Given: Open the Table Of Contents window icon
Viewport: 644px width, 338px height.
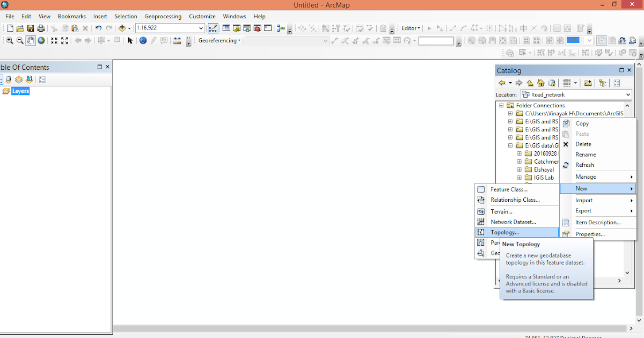Looking at the screenshot, I should point(226,28).
